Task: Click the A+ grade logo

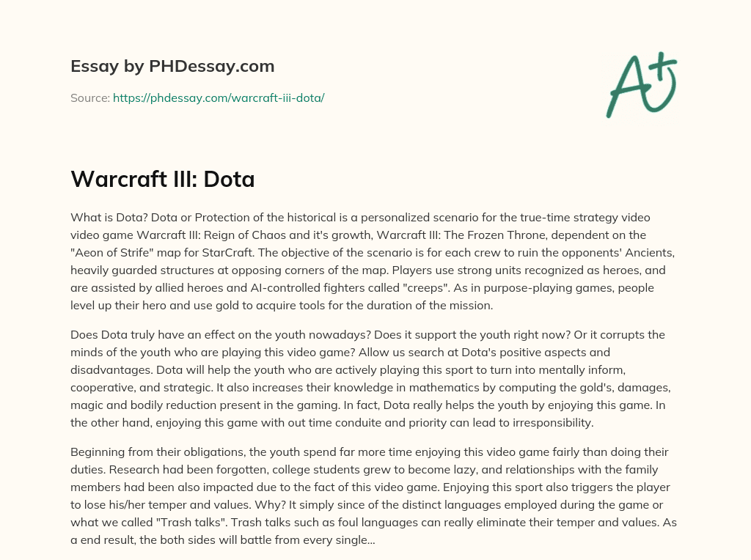Action: [x=640, y=84]
